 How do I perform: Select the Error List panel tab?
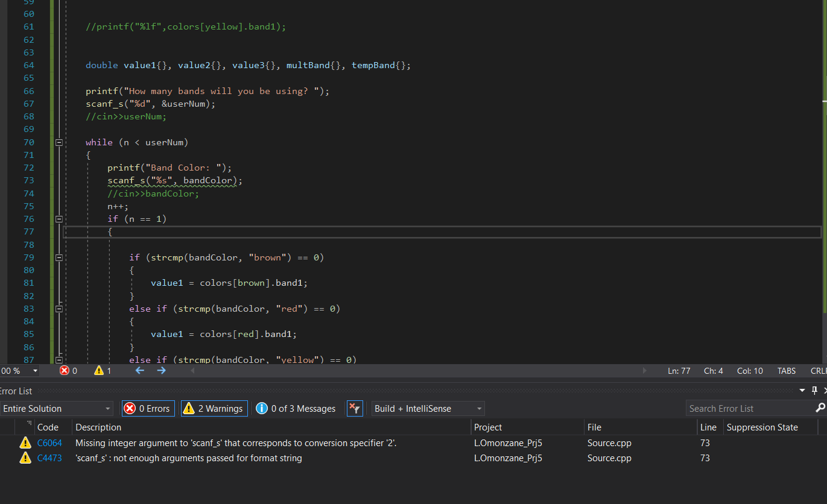(x=16, y=391)
